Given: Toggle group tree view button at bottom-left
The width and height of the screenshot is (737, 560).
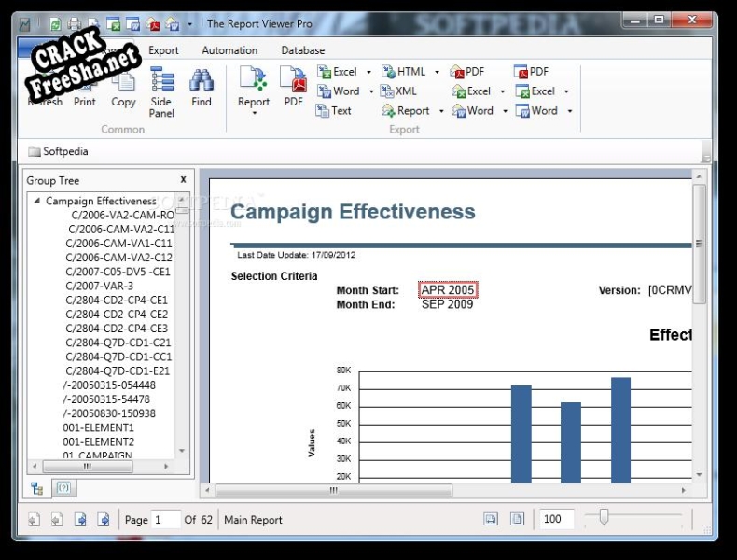Looking at the screenshot, I should tap(37, 488).
